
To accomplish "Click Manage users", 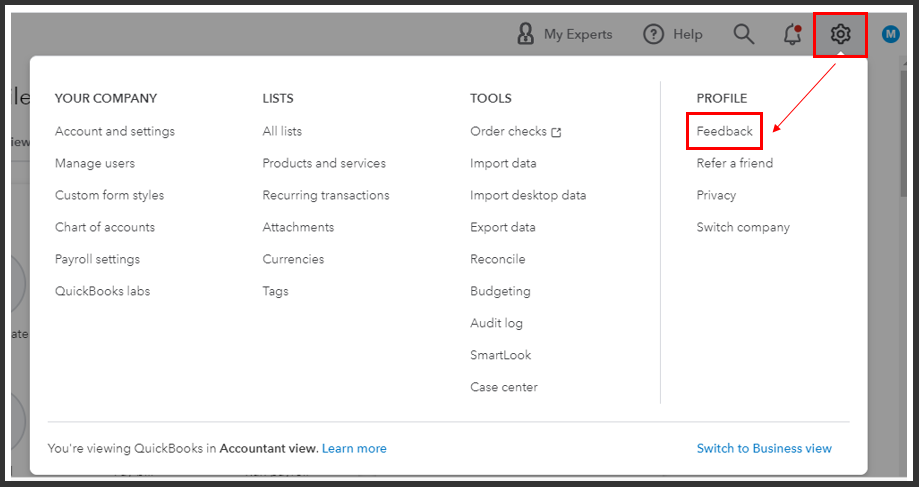I will coord(95,163).
